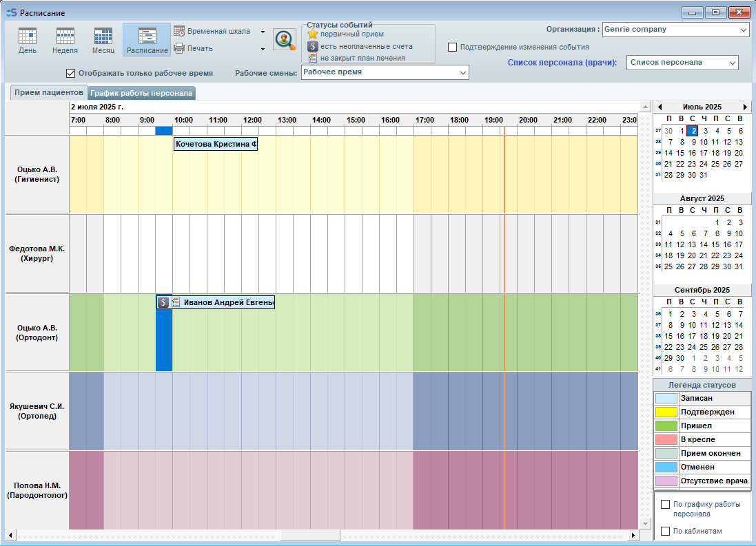Switch to Day view icon
This screenshot has width=756, height=546.
point(28,36)
